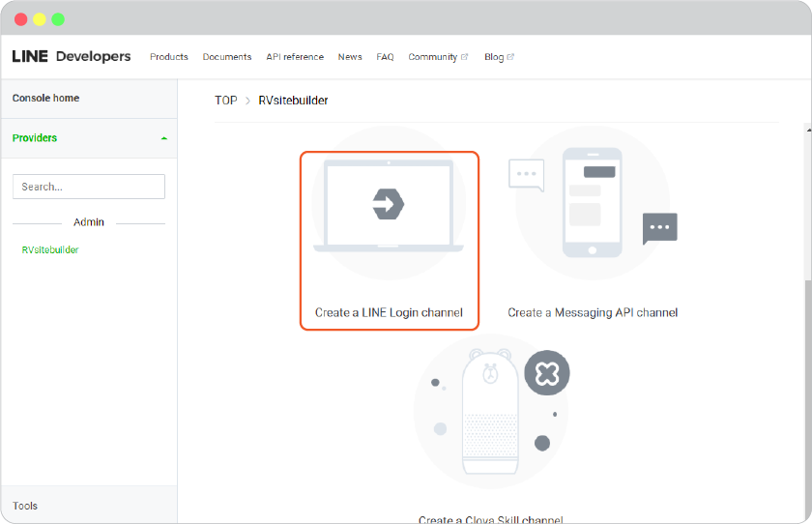Visit the Community external link
The height and width of the screenshot is (524, 812).
coord(438,57)
